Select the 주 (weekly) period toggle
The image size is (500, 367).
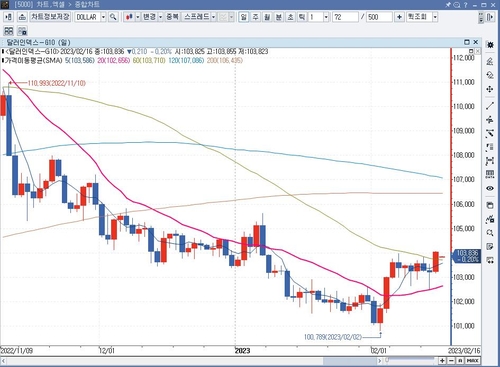pos(256,17)
